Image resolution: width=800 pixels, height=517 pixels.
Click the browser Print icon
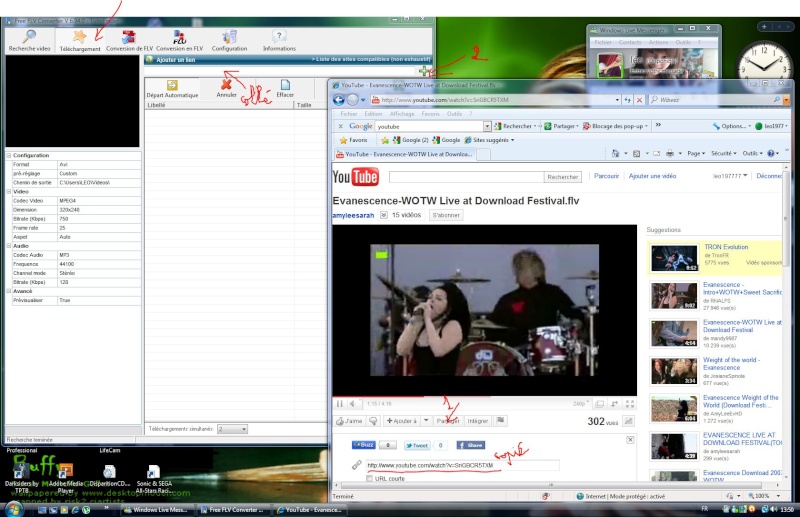pos(670,153)
